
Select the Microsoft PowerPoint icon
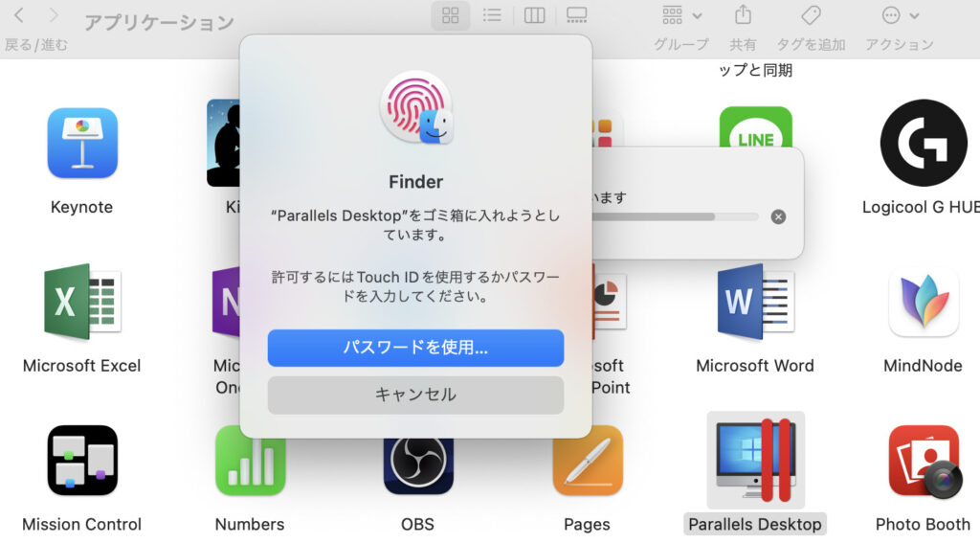(x=609, y=302)
